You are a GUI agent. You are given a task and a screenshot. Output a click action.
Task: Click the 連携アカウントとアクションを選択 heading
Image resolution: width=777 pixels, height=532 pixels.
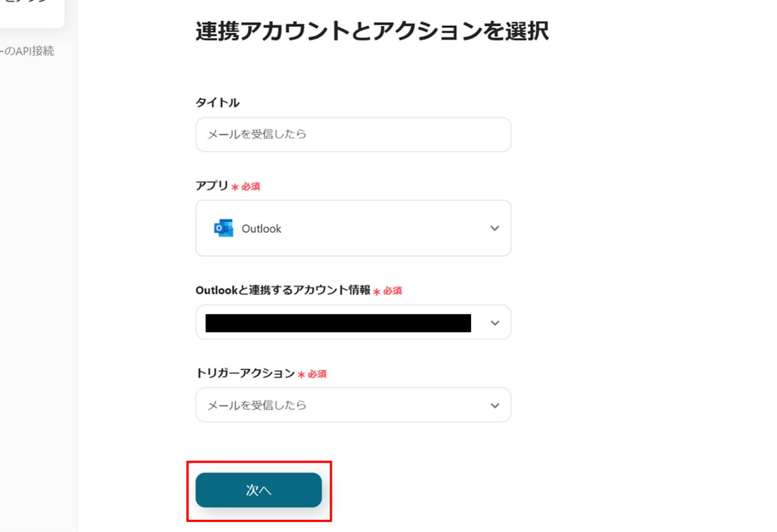[372, 32]
